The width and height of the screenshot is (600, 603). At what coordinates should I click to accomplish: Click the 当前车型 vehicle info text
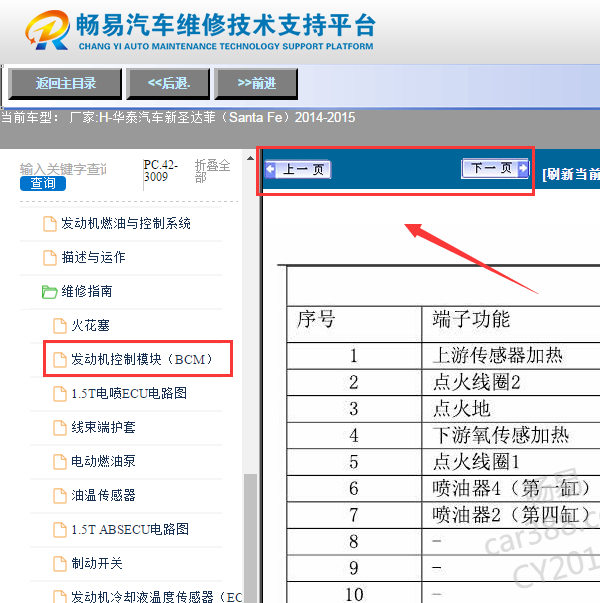(178, 117)
